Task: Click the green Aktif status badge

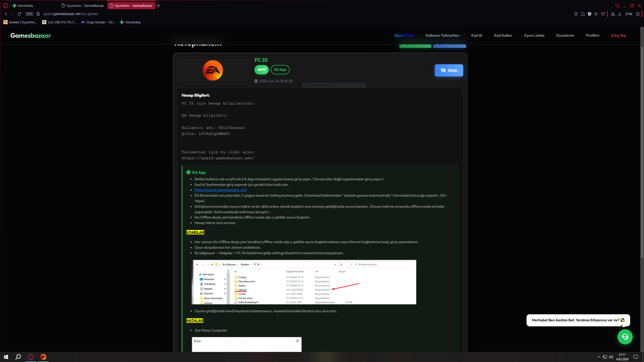Action: tap(261, 70)
